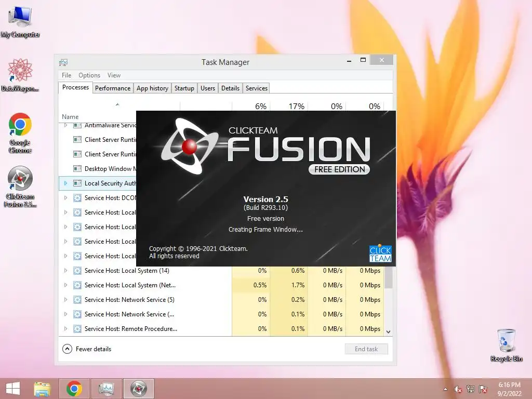Viewport: 532px width, 399px height.
Task: Click the 1.7% memory cell
Action: pyautogui.click(x=289, y=285)
